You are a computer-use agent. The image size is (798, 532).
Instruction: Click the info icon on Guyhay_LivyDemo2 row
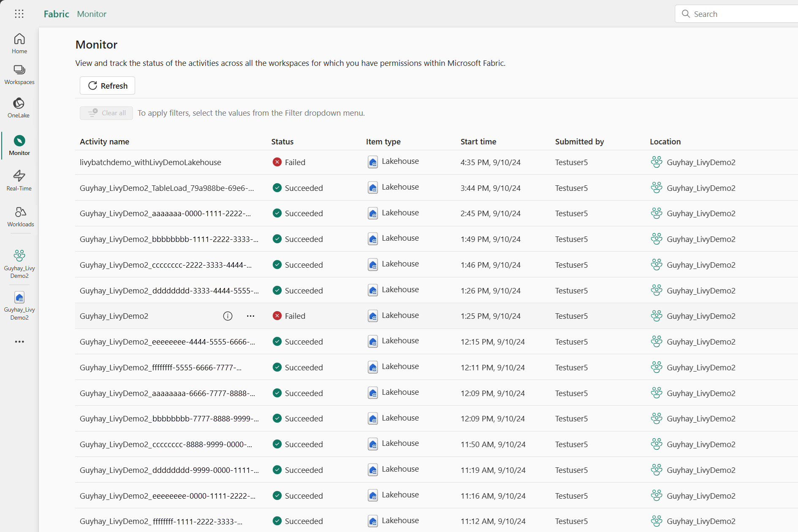pyautogui.click(x=228, y=316)
